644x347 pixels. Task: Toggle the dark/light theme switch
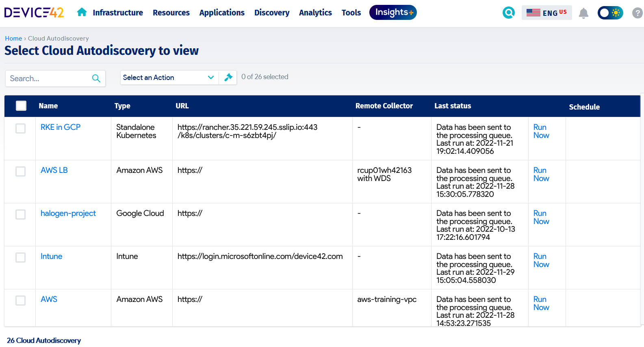610,13
